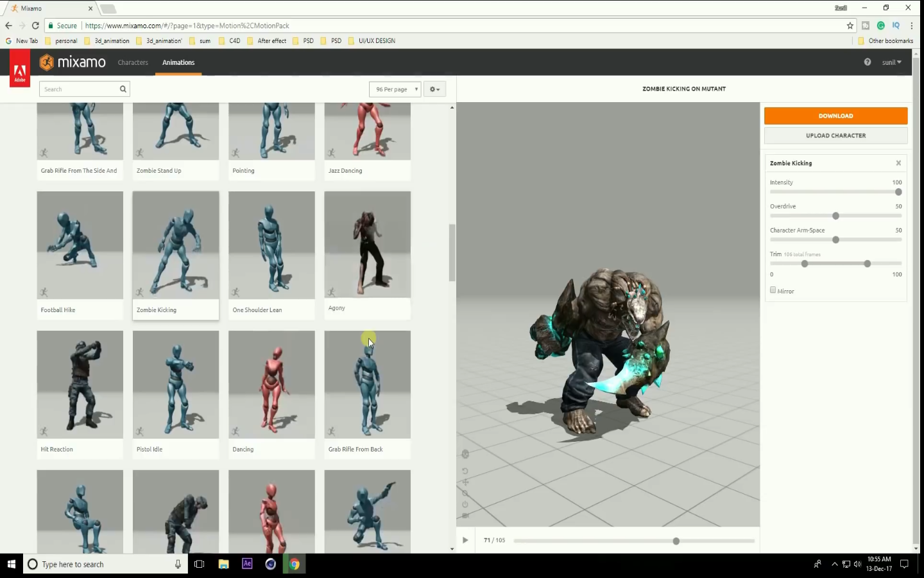Open Windows Start menu
The image size is (924, 578).
tap(11, 564)
